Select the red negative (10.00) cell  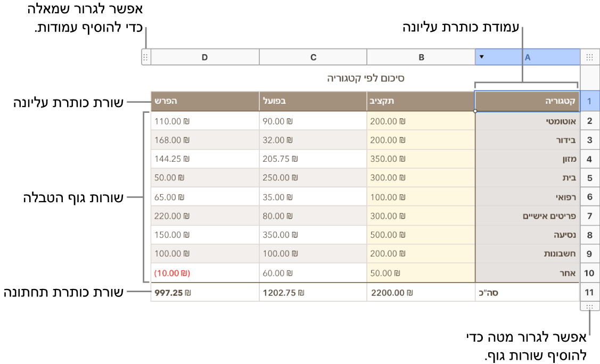[x=204, y=272]
